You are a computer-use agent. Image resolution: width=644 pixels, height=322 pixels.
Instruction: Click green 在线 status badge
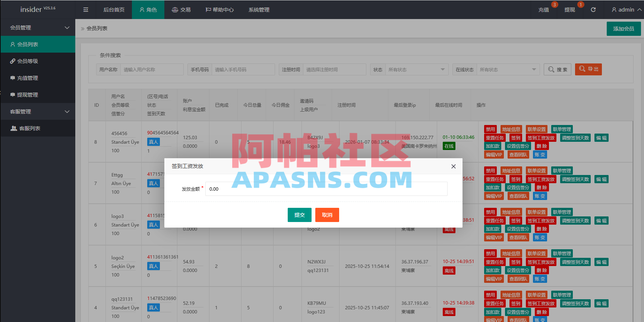point(449,146)
